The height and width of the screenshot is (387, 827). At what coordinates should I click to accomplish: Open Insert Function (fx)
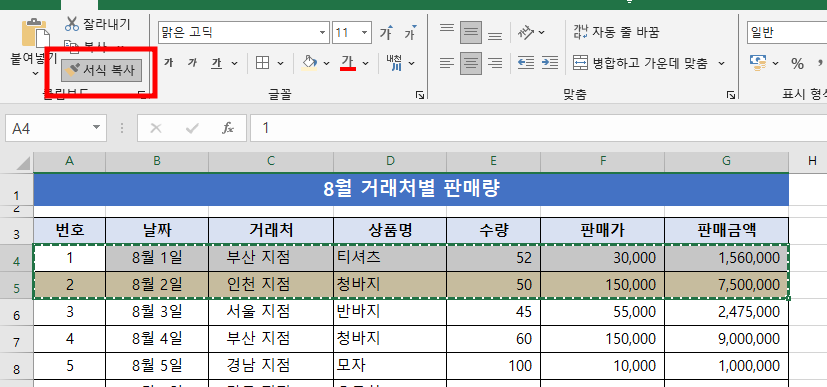point(227,128)
